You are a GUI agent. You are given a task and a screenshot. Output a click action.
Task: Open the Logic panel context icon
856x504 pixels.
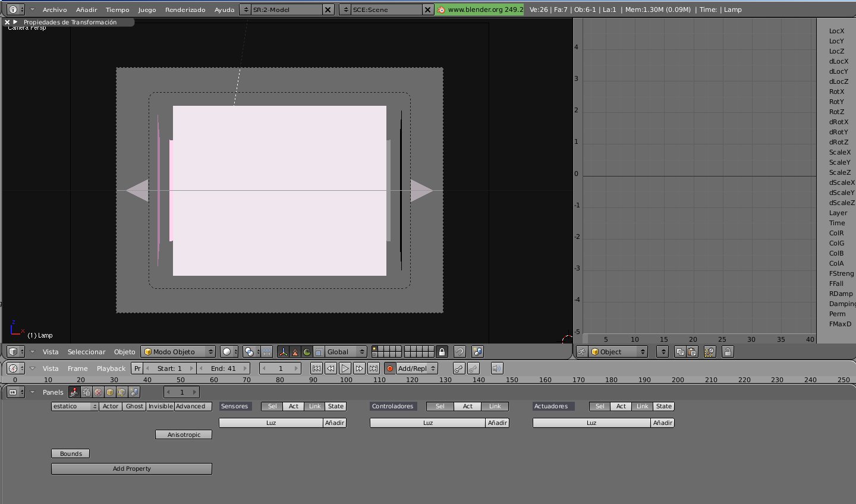pyautogui.click(x=74, y=392)
